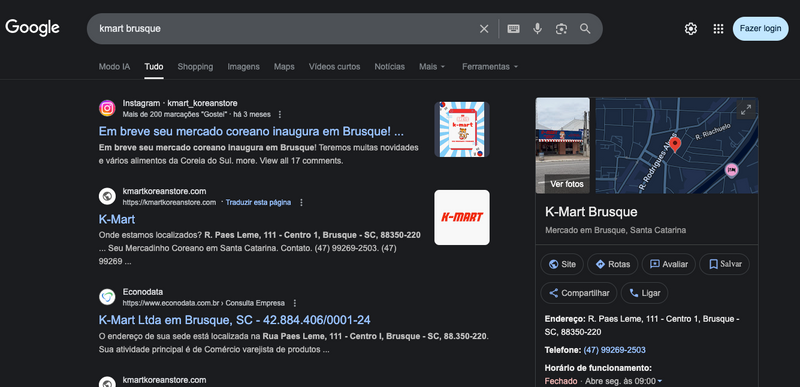
Task: Open quick settings gear icon
Action: [x=690, y=29]
